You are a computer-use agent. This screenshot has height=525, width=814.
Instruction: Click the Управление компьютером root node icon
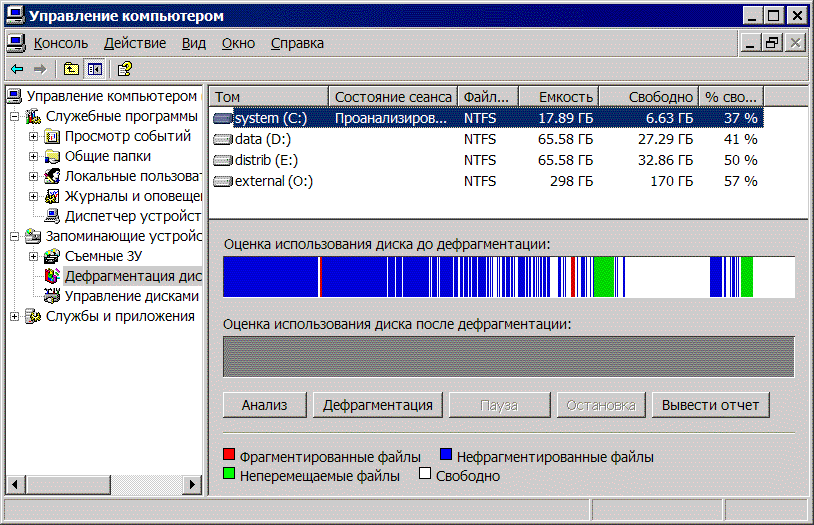(x=15, y=96)
